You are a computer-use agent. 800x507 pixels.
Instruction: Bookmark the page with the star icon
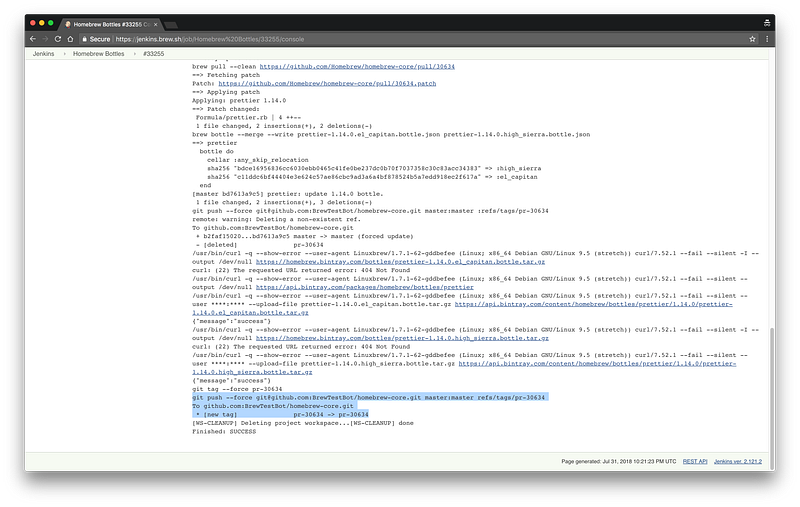(x=752, y=39)
